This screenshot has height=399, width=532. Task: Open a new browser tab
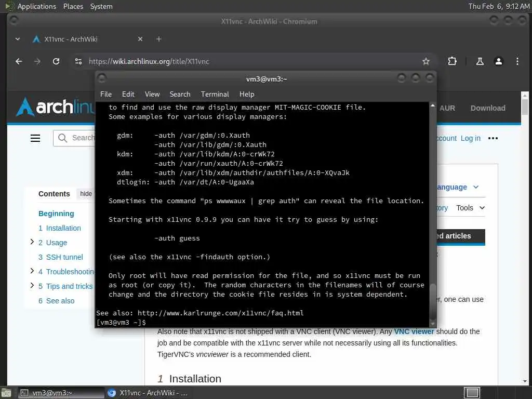pos(158,39)
